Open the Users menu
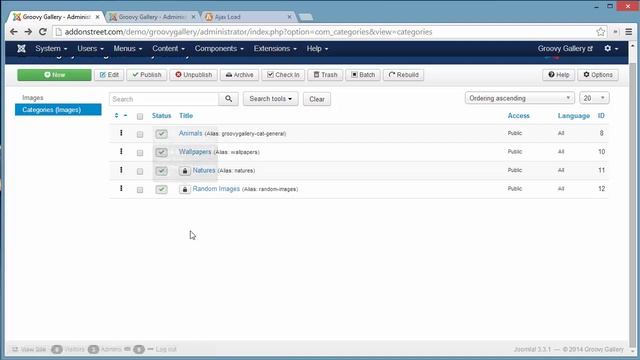This screenshot has width=640, height=360. click(x=90, y=49)
